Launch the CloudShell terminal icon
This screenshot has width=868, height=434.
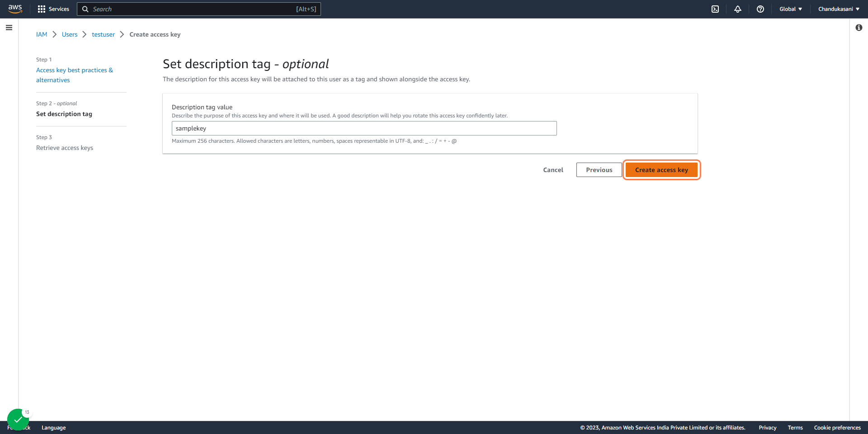click(x=715, y=9)
